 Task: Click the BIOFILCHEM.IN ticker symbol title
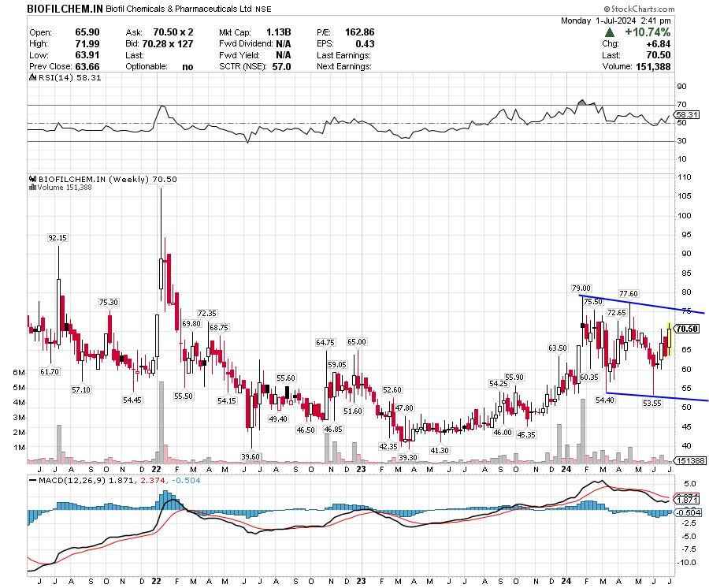coord(65,9)
